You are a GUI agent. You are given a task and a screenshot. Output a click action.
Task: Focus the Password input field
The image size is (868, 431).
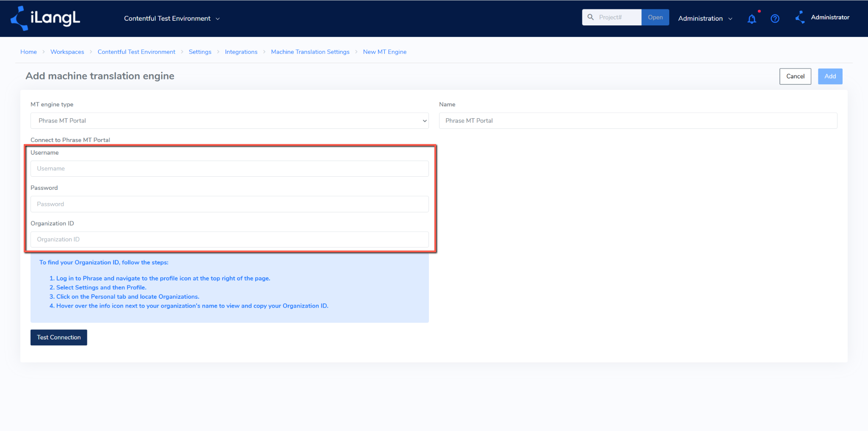229,204
